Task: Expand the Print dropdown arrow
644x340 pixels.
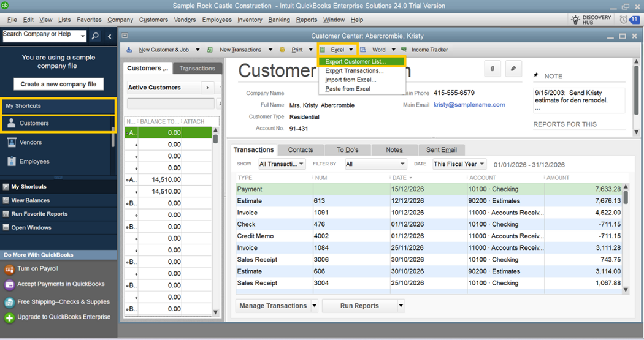Action: click(x=310, y=50)
